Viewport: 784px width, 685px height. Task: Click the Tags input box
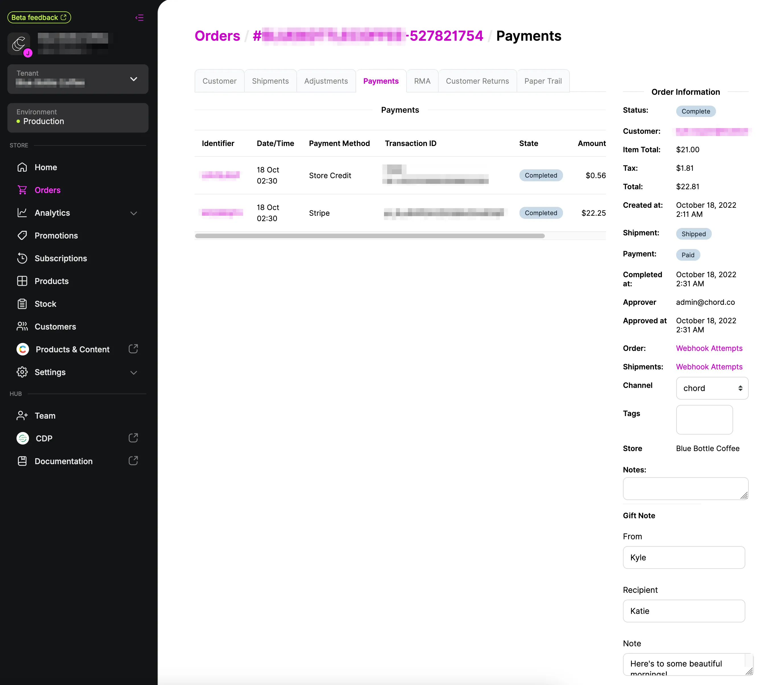point(705,420)
